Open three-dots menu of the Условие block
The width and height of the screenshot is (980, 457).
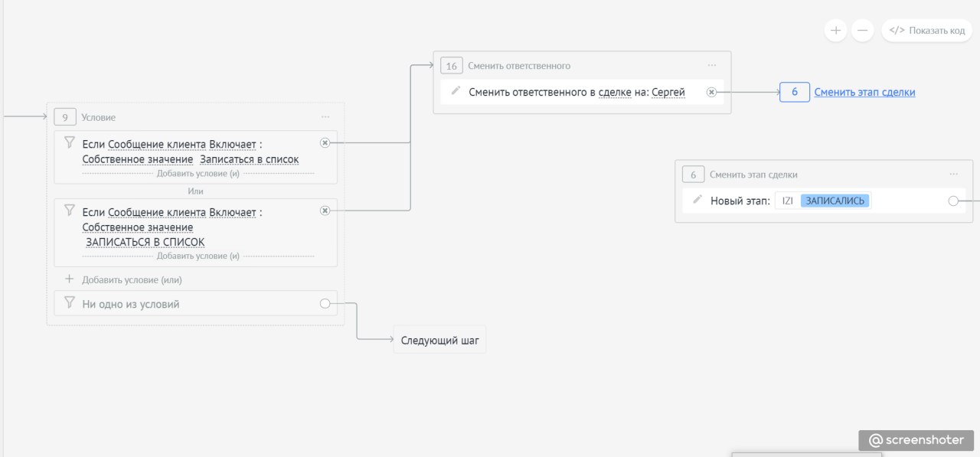click(x=325, y=117)
